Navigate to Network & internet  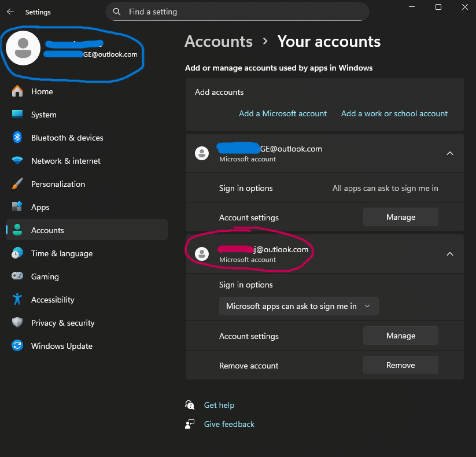coord(87,161)
